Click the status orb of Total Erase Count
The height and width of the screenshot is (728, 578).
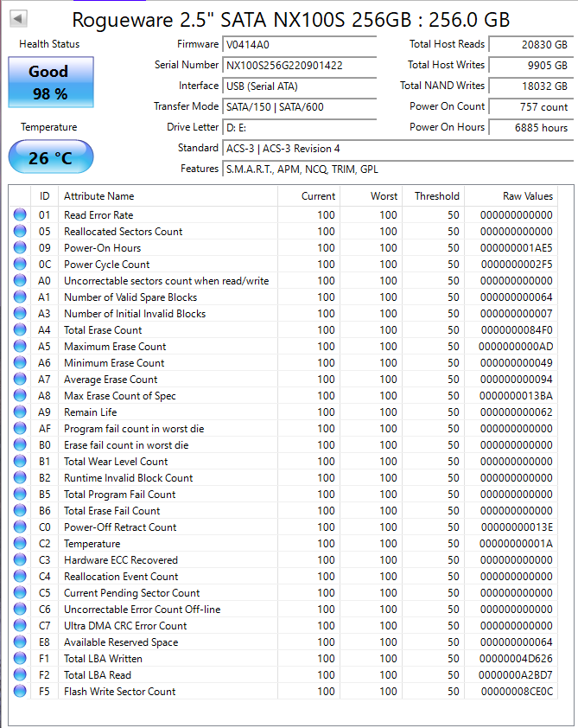coord(20,329)
